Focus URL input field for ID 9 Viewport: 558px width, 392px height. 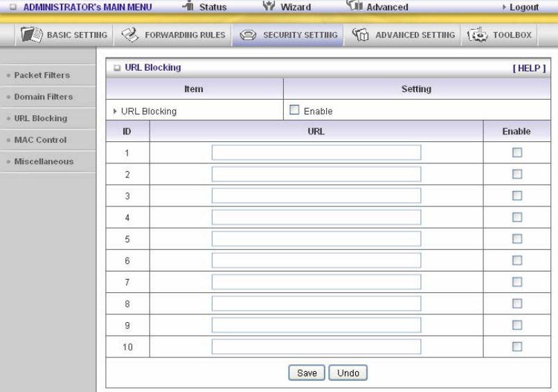(316, 325)
